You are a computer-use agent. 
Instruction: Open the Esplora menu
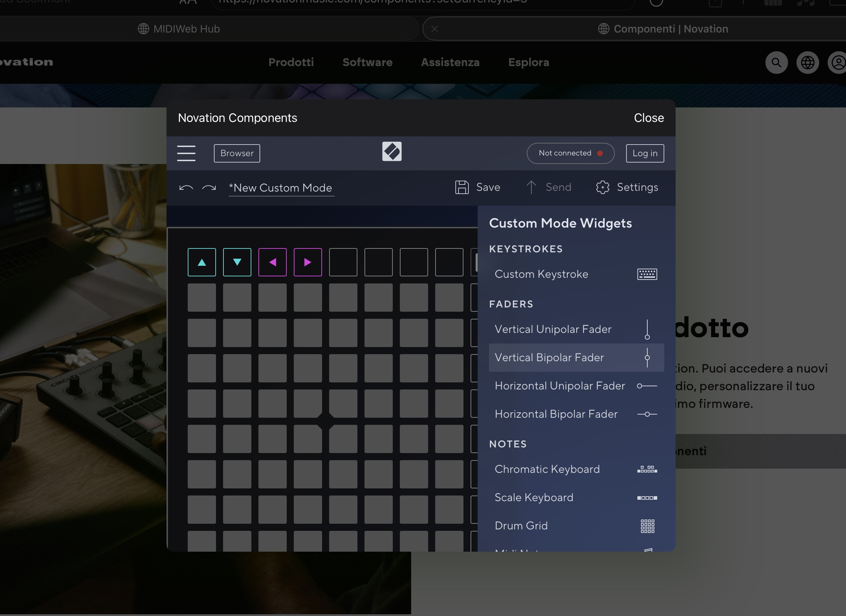(529, 62)
